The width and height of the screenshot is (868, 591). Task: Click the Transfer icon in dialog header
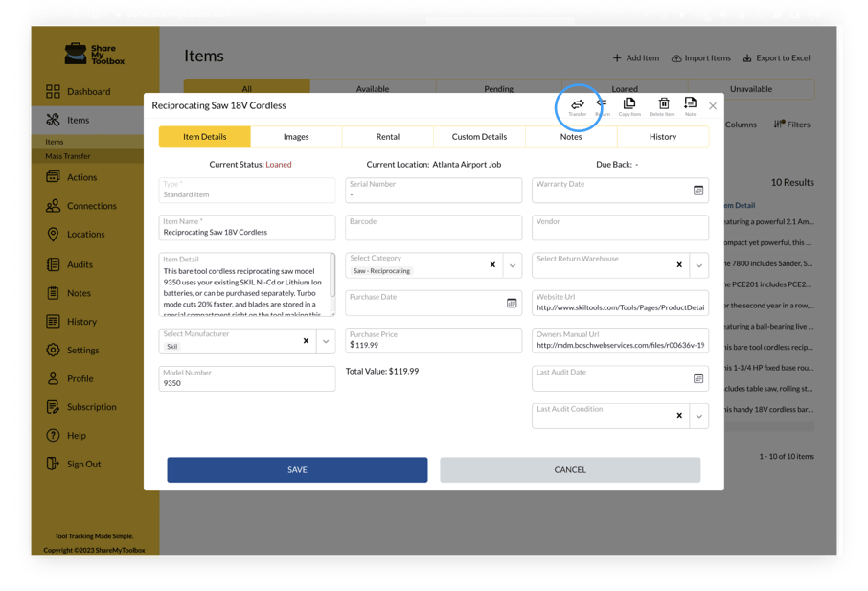[x=578, y=104]
